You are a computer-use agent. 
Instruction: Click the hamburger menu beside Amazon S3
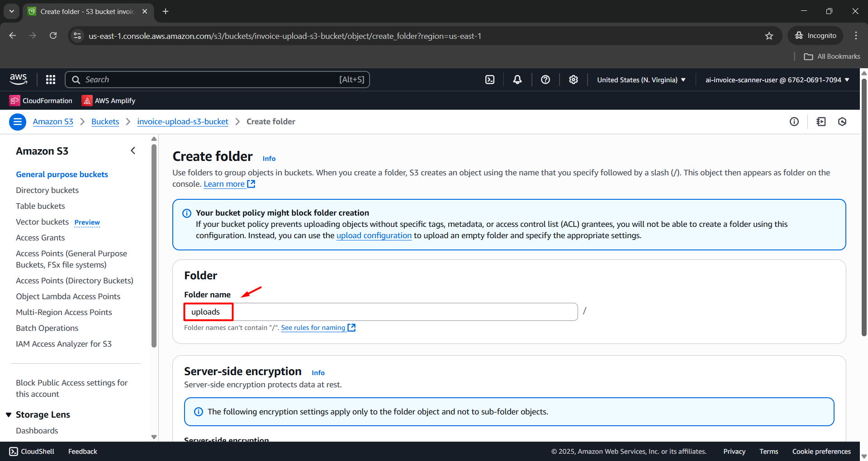click(17, 122)
